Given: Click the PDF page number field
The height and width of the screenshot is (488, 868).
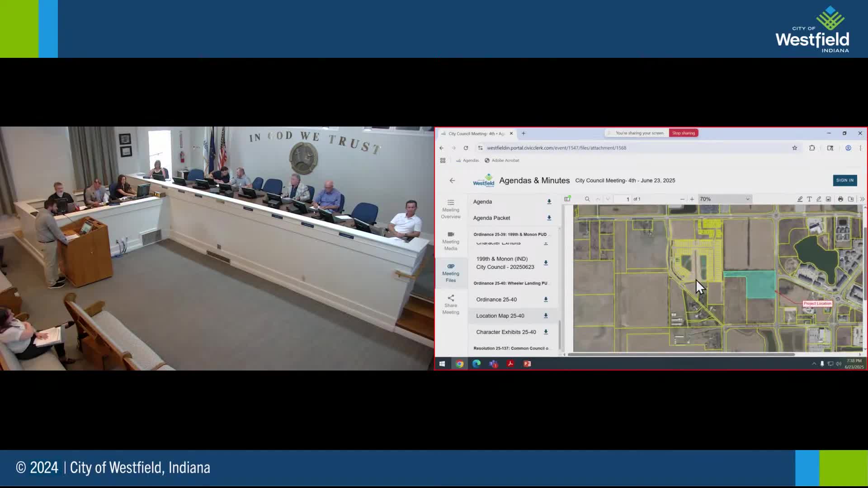Looking at the screenshot, I should point(623,199).
